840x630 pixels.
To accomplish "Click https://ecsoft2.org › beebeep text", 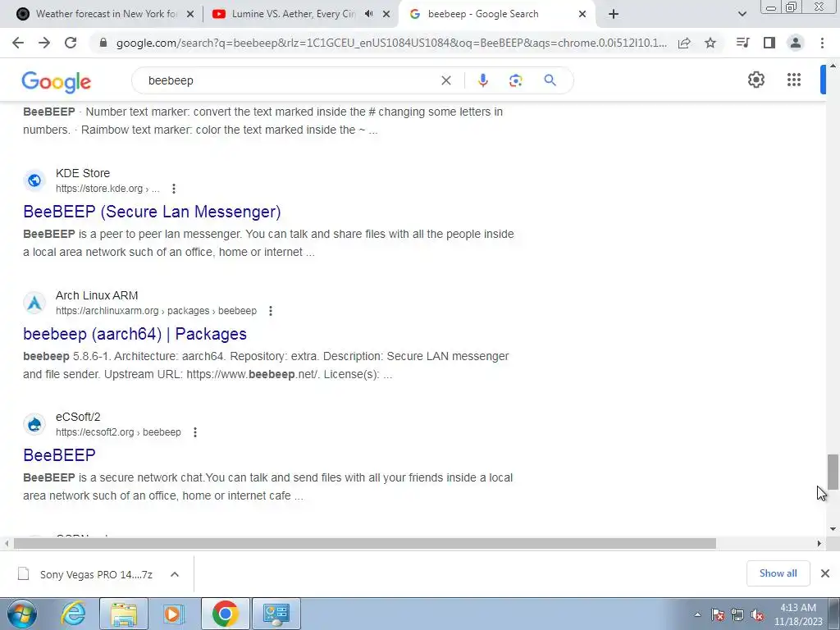I will point(118,431).
